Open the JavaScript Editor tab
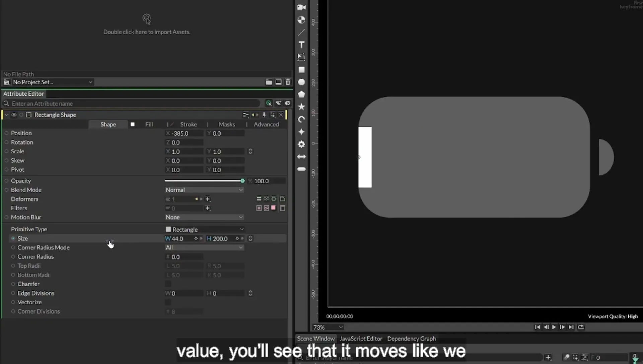Viewport: 643px width, 364px height. (x=361, y=339)
